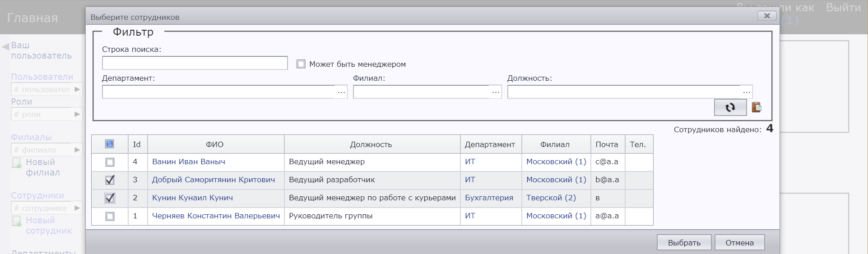Open the Главная menu item

point(32,18)
